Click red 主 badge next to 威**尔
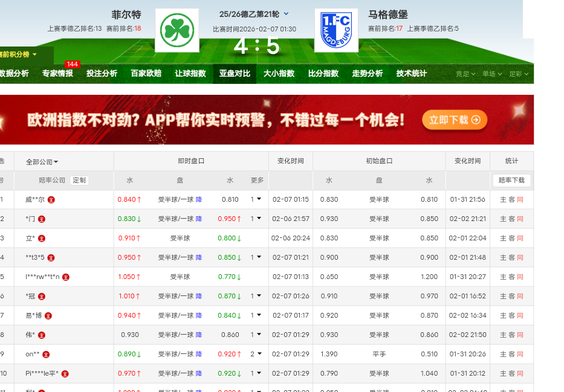The height and width of the screenshot is (392, 564). pos(51,199)
